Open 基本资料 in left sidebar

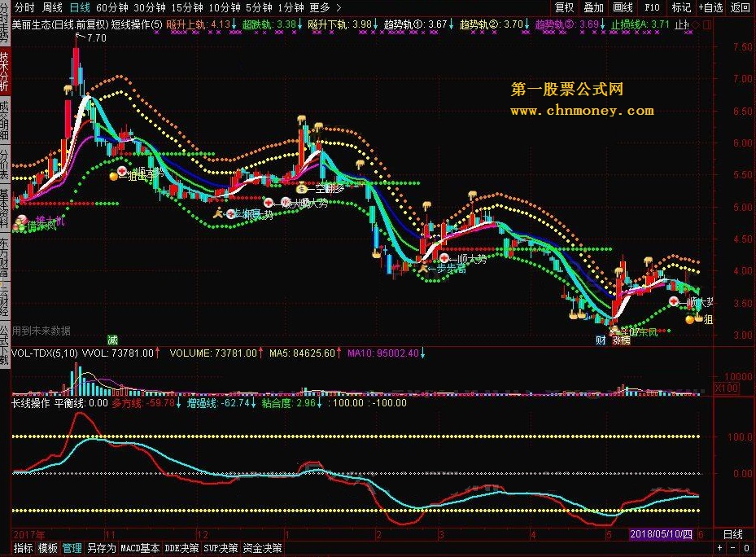click(4, 208)
